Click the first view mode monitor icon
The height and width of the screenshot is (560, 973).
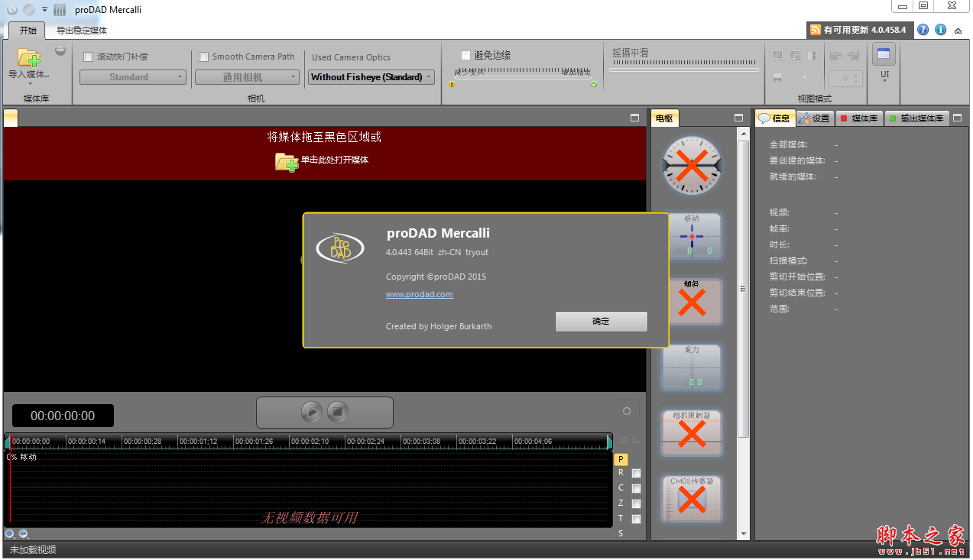click(x=777, y=56)
